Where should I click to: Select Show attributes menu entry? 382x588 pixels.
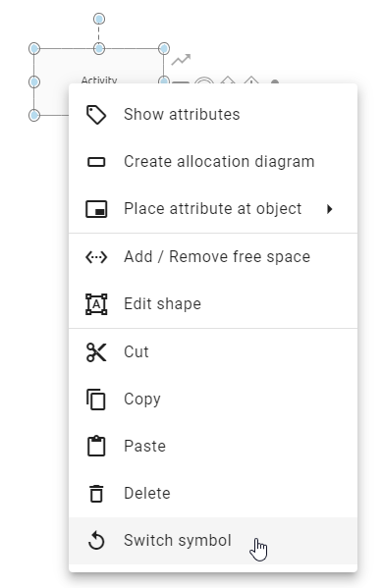(x=213, y=115)
